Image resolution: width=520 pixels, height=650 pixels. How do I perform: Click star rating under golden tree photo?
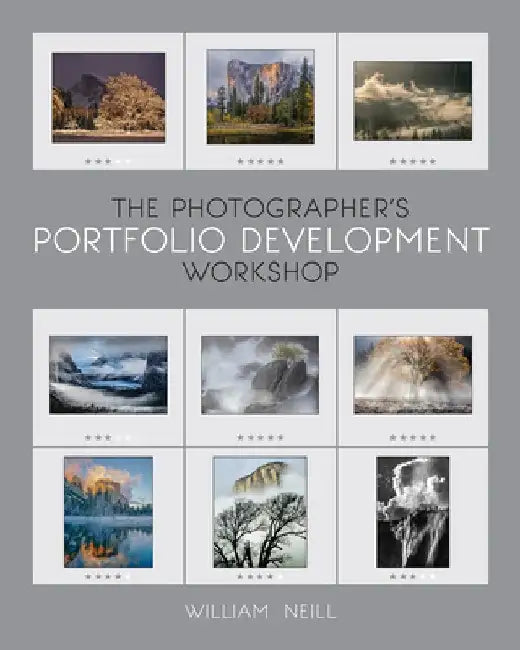click(108, 161)
